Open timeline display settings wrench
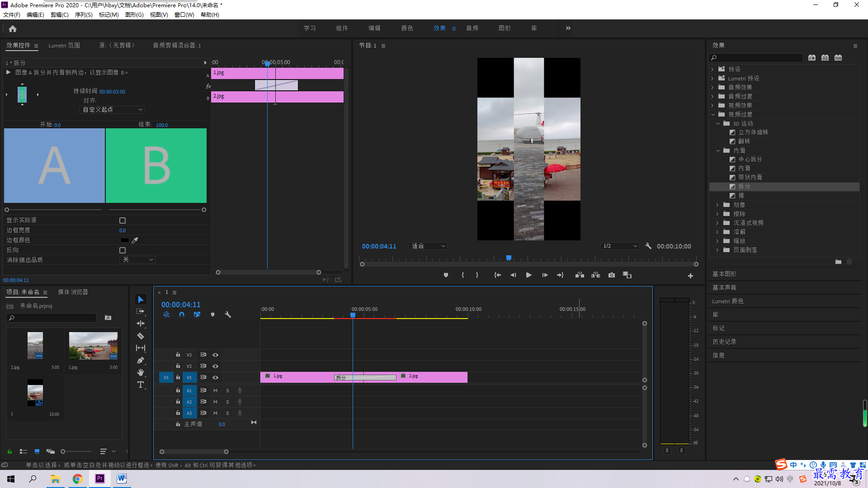The image size is (868, 488). 228,314
